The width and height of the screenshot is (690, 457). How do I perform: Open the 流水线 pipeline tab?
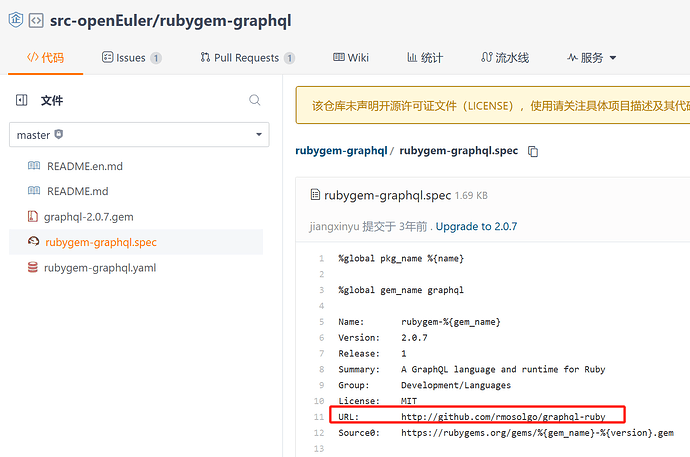pos(505,58)
